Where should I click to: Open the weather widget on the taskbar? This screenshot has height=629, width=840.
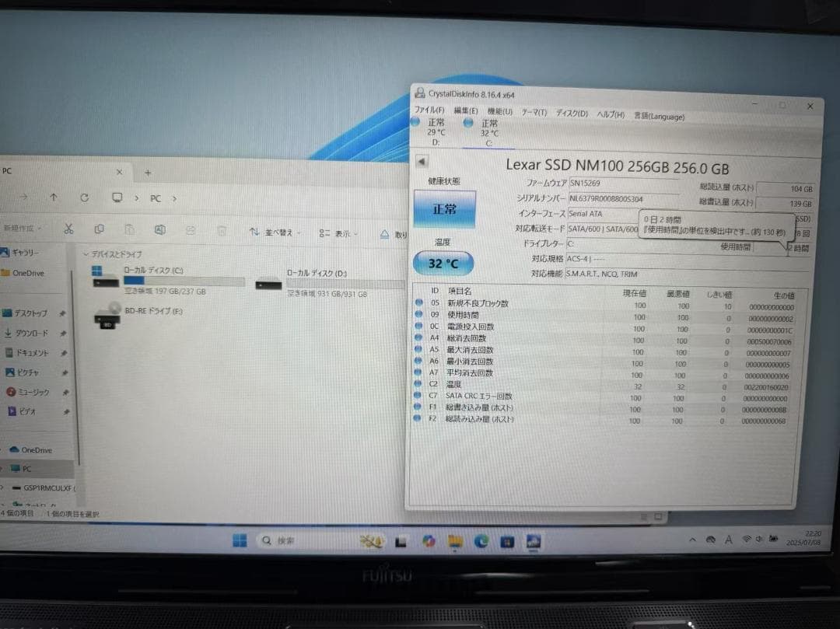[372, 540]
